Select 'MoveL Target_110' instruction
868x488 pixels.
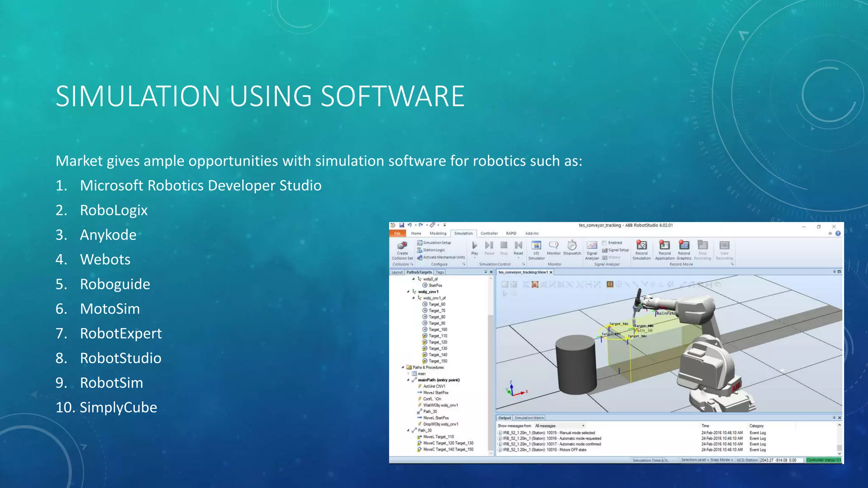[435, 437]
